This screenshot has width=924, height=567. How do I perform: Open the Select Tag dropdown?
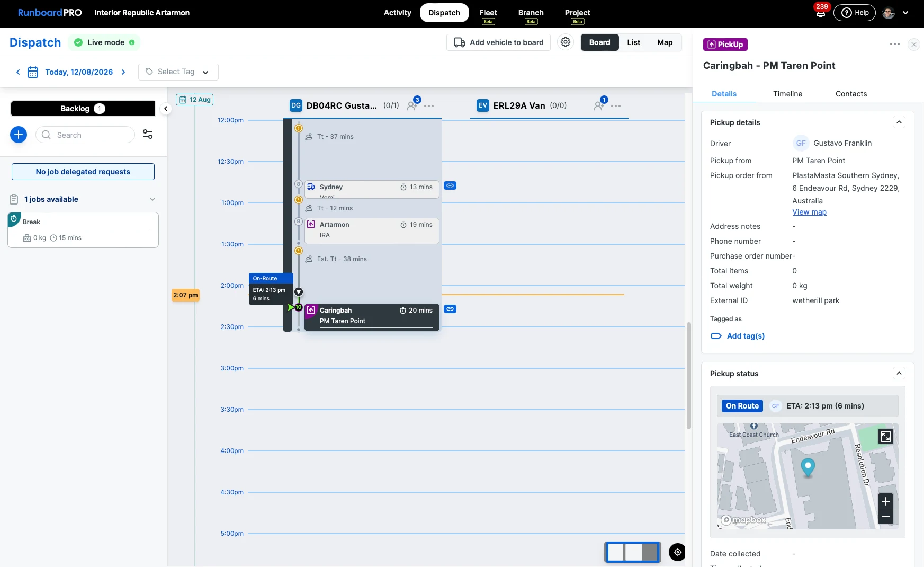pyautogui.click(x=178, y=72)
